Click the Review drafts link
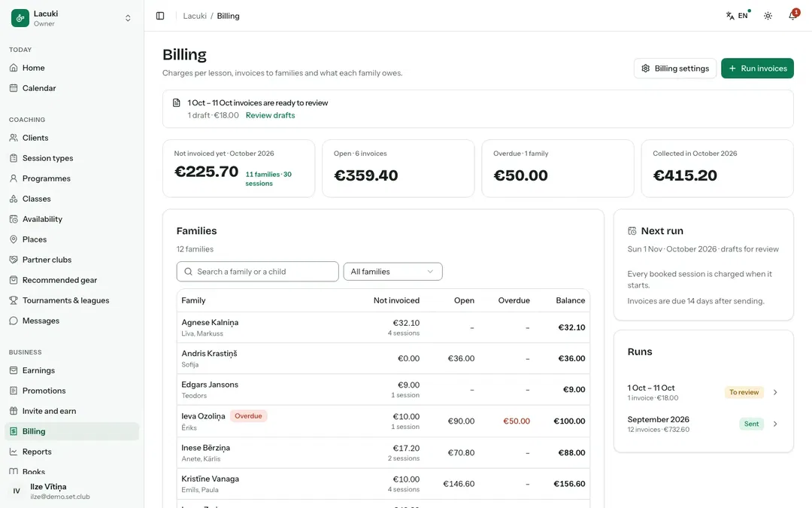The image size is (812, 508). tap(271, 116)
